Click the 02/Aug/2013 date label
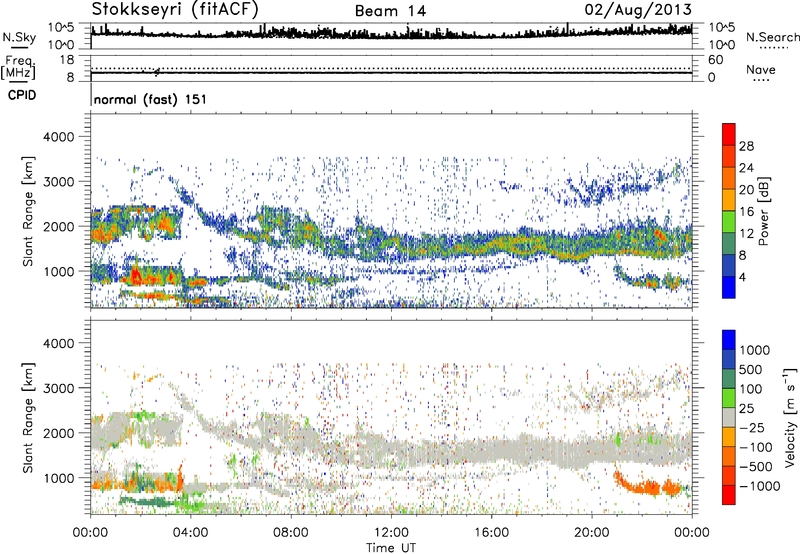This screenshot has height=554, width=800. click(x=638, y=10)
